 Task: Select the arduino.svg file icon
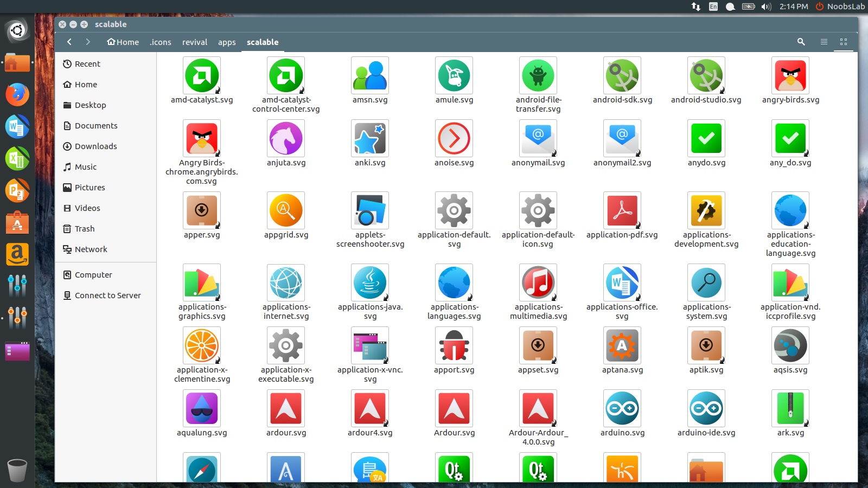point(622,409)
